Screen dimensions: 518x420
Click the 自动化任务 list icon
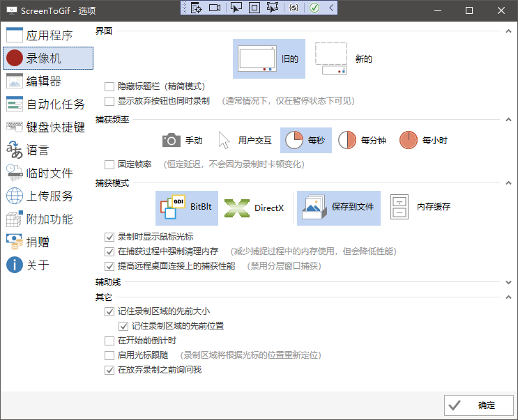click(15, 104)
